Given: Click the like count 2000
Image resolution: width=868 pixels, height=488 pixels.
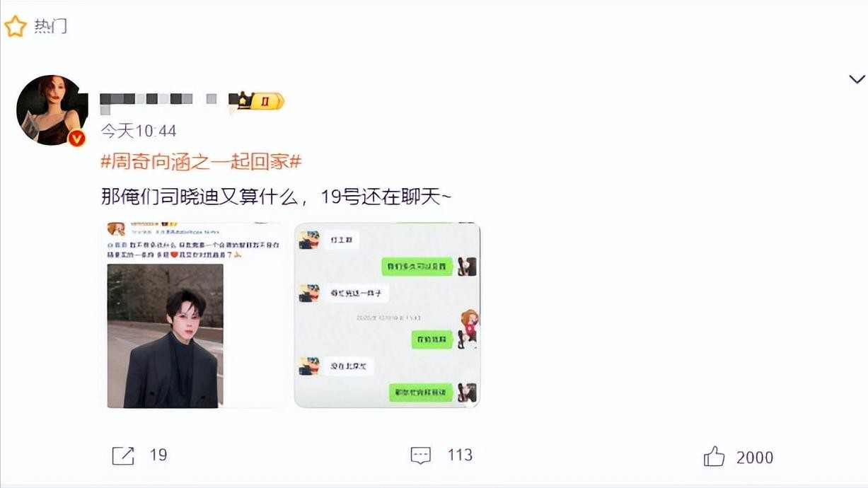Looking at the screenshot, I should (x=755, y=458).
